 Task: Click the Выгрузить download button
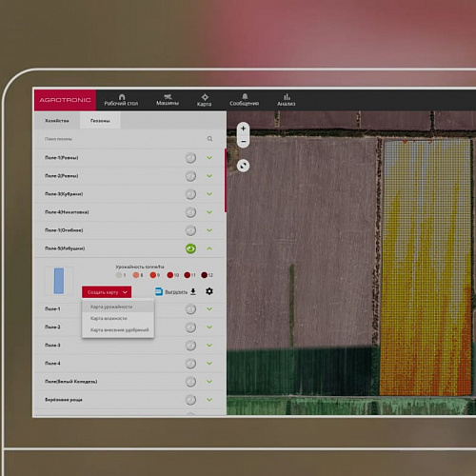pos(176,291)
